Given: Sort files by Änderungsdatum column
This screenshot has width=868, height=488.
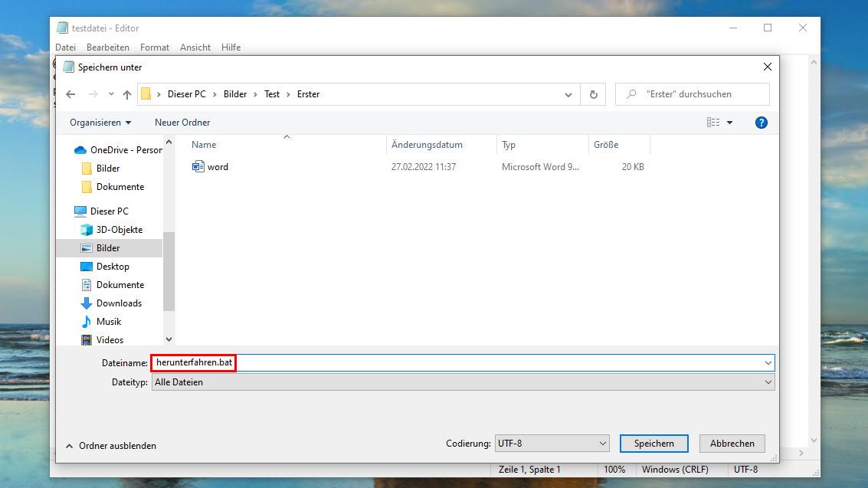Looking at the screenshot, I should coord(427,145).
